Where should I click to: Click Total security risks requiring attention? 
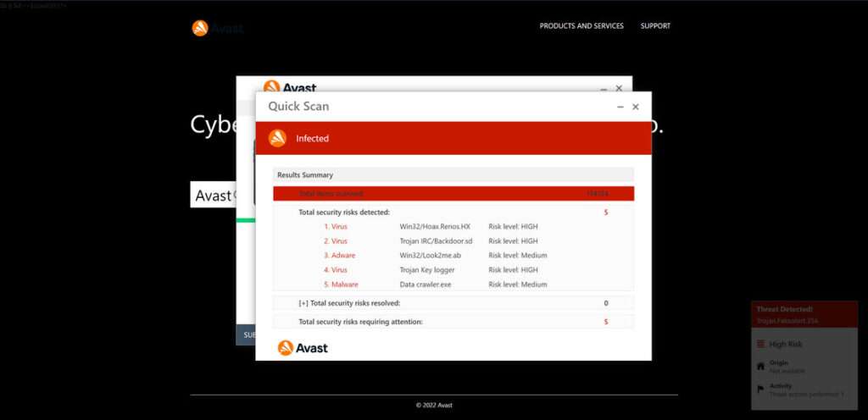point(361,322)
